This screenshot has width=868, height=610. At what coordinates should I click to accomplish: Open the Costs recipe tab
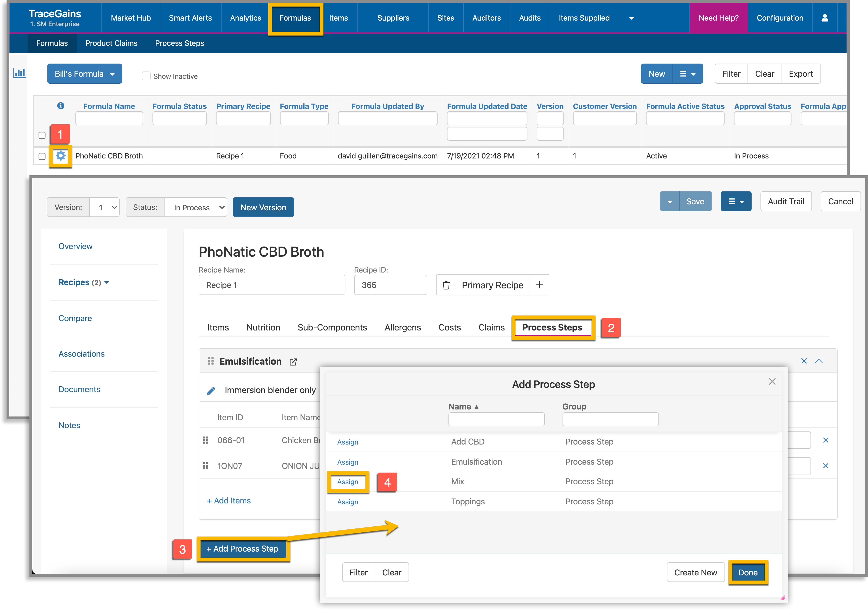tap(449, 327)
